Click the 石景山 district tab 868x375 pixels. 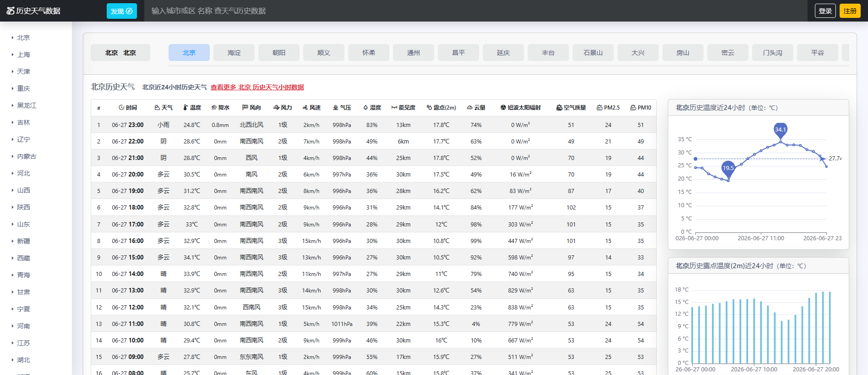tap(593, 53)
